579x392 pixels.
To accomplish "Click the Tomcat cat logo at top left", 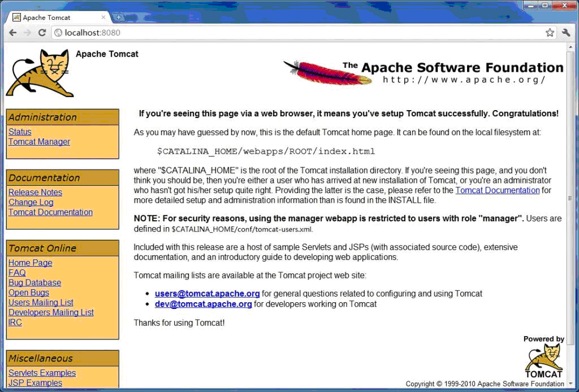I will pos(40,73).
